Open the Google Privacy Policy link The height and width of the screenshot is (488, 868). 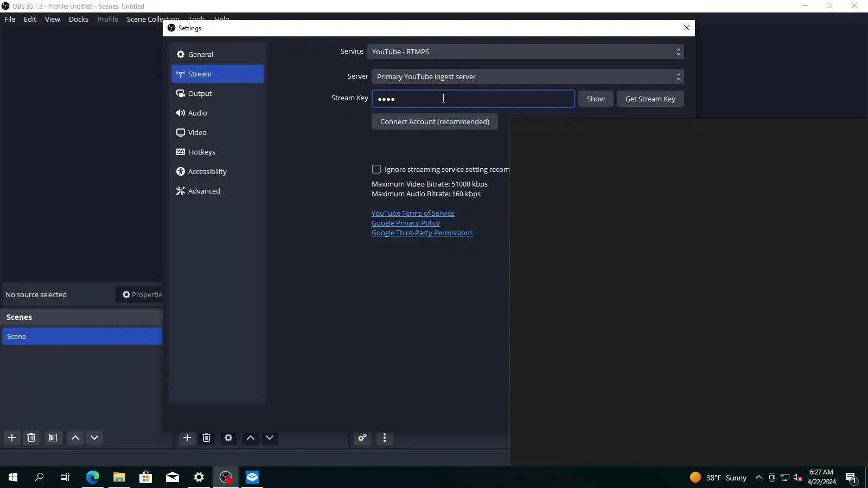(406, 223)
